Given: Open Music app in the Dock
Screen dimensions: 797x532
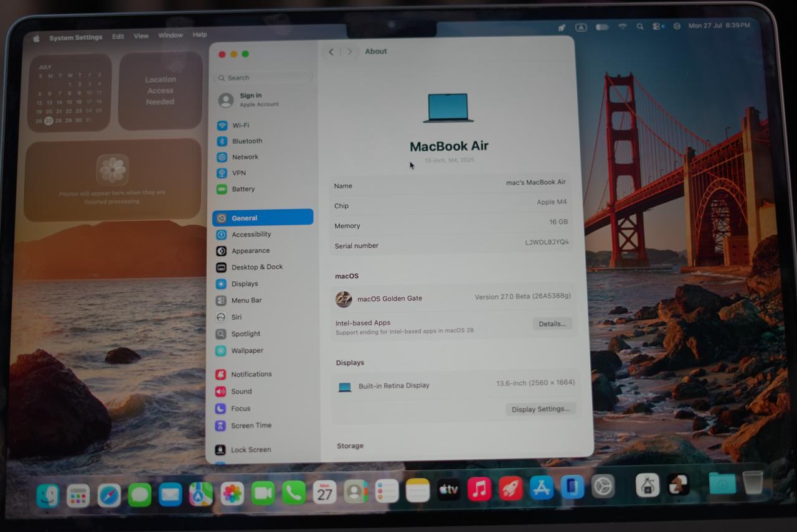Looking at the screenshot, I should click(x=479, y=490).
